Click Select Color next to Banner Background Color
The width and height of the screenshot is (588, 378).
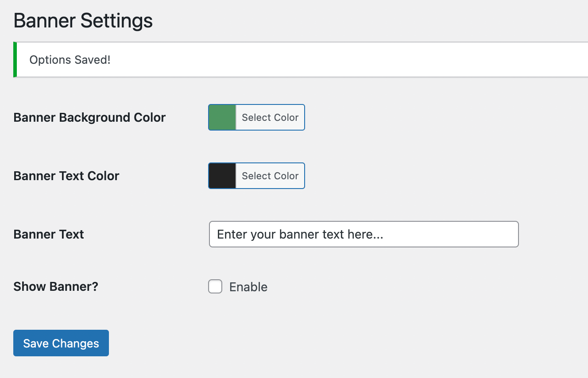[270, 117]
